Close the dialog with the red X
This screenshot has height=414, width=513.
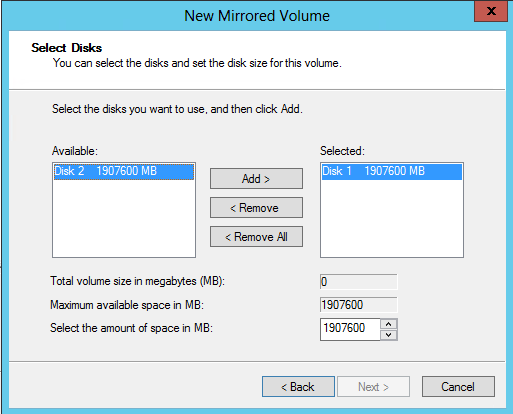click(491, 11)
